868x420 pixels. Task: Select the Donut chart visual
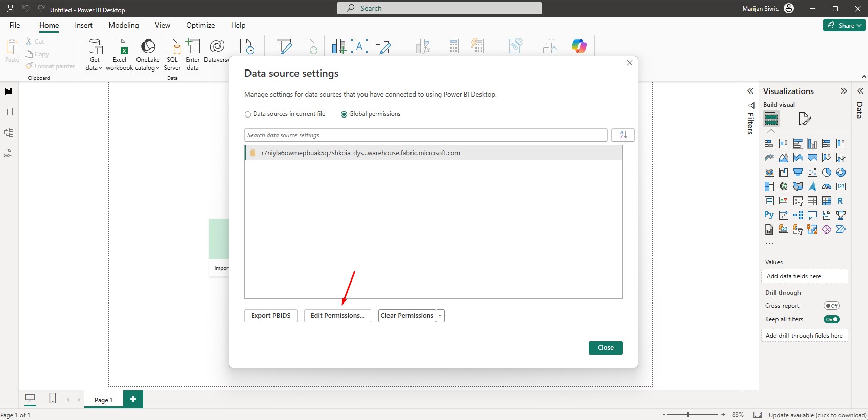coord(841,172)
